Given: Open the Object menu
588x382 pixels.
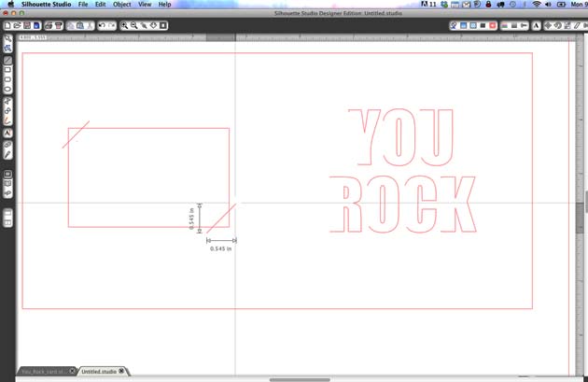Looking at the screenshot, I should pos(122,5).
